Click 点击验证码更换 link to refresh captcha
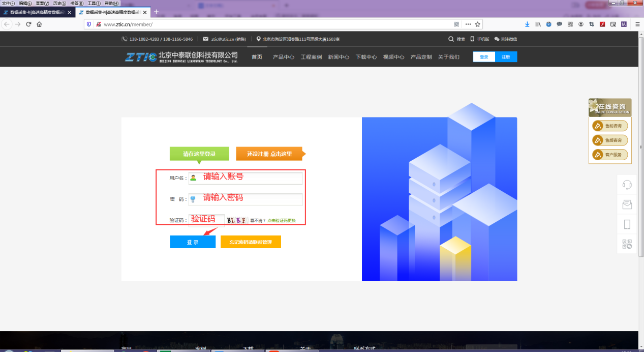Image resolution: width=644 pixels, height=352 pixels. click(282, 221)
